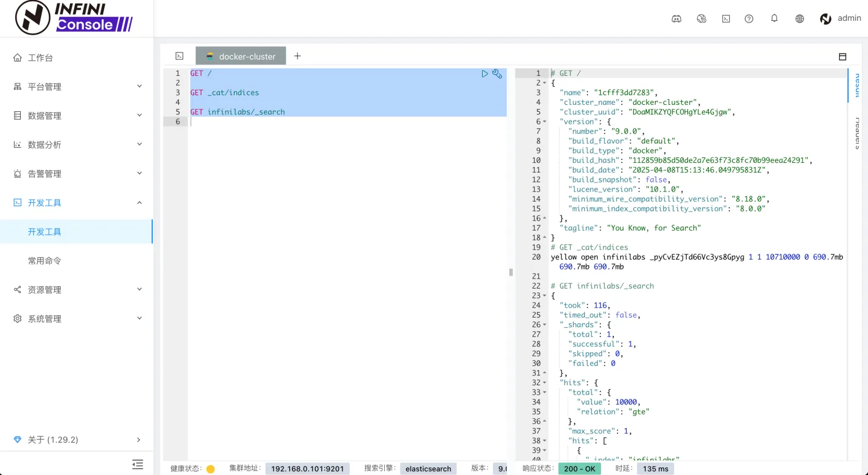Click the pane splitter handle between editors
Image resolution: width=868 pixels, height=475 pixels.
(511, 272)
